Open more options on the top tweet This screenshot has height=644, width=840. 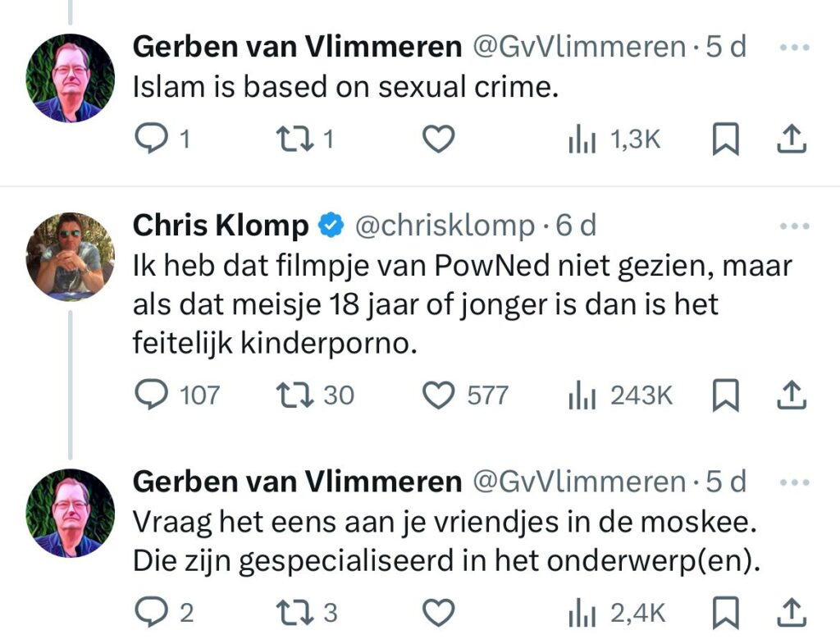coord(793,48)
